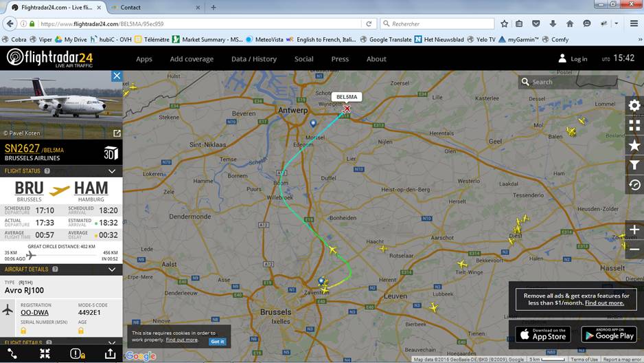
Task: Select the BEL5MA red aircraft on map
Action: click(x=347, y=109)
